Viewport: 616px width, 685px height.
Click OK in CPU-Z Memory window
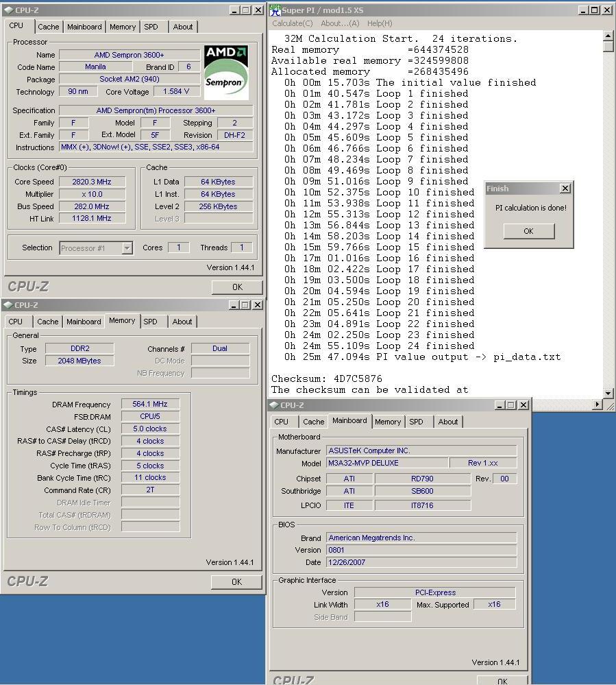[x=236, y=582]
